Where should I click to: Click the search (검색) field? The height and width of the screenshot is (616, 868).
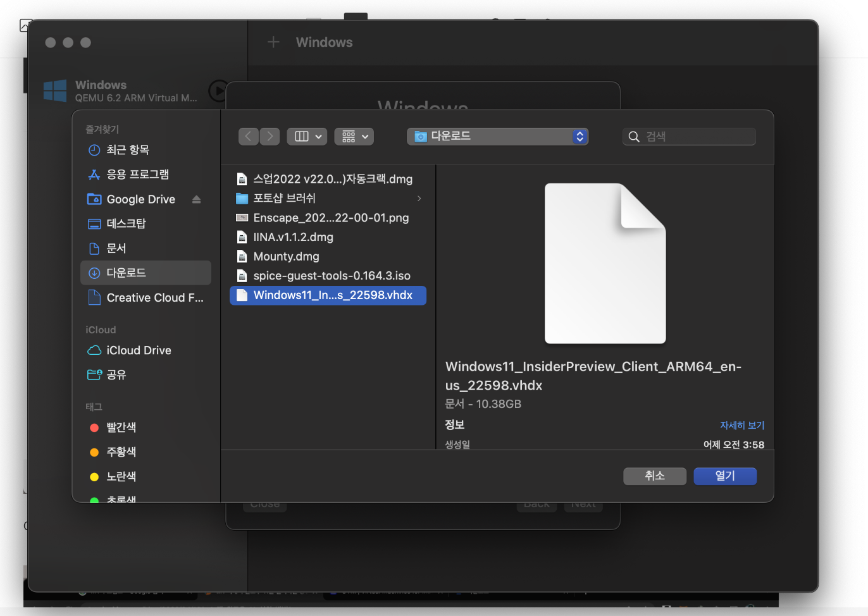click(x=690, y=137)
